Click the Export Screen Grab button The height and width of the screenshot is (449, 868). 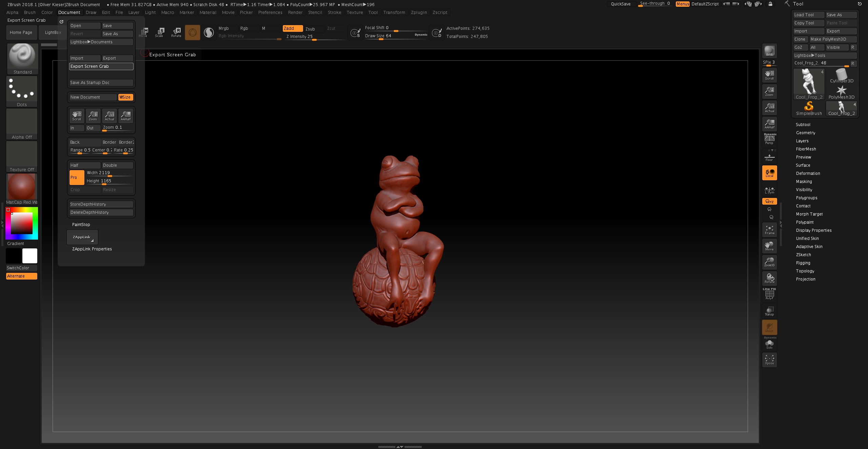point(101,66)
